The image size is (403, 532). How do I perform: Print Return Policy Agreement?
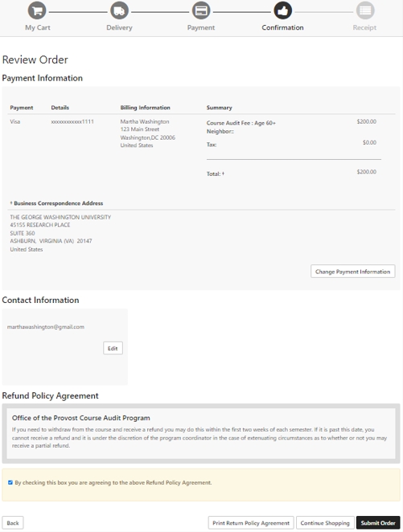(x=251, y=523)
